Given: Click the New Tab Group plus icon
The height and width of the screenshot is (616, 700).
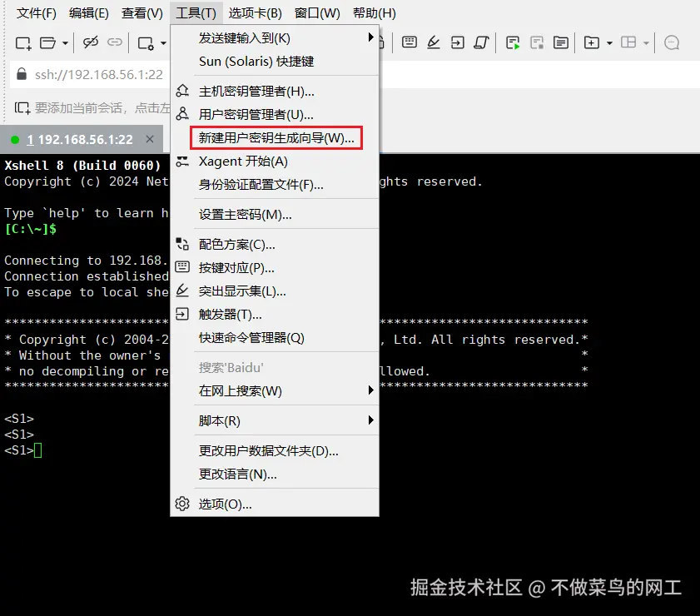Looking at the screenshot, I should [x=592, y=42].
